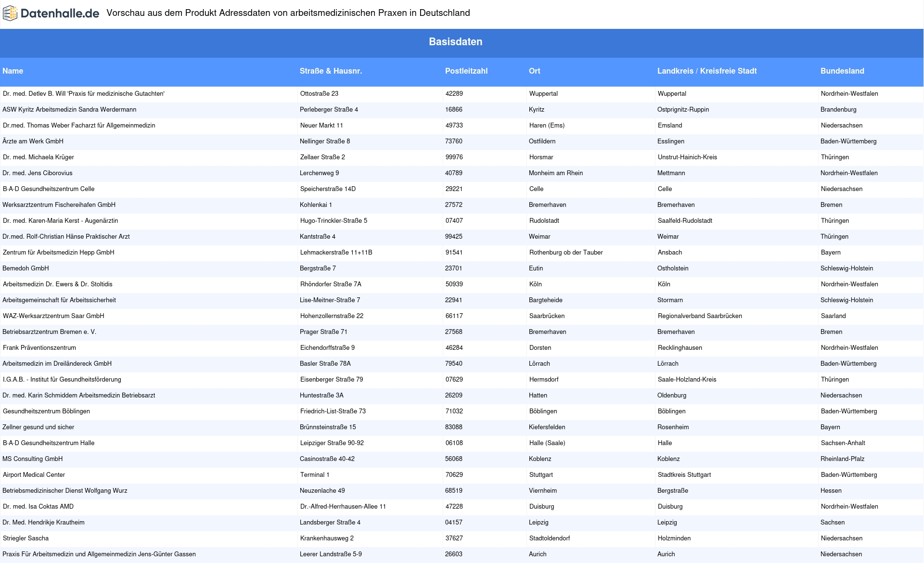Click Dr. med. Michaela Krüger name
Viewport: 924px width, 563px height.
point(38,157)
